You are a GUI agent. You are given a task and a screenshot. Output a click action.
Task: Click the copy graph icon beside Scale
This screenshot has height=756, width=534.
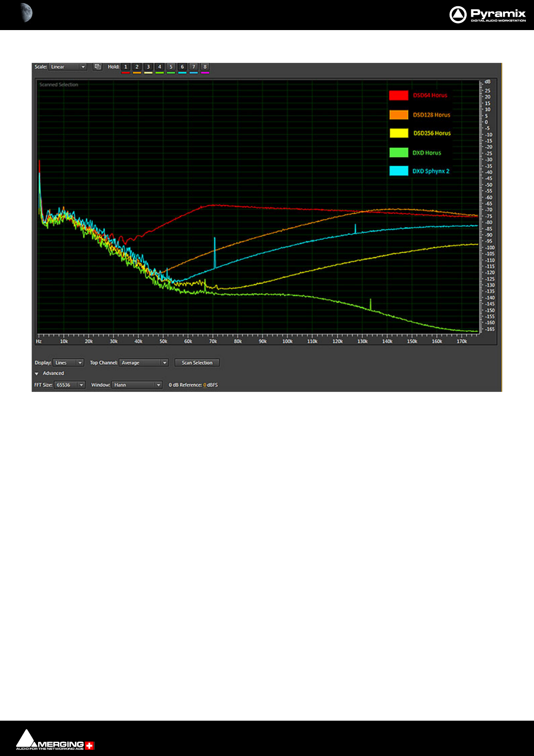click(x=97, y=67)
